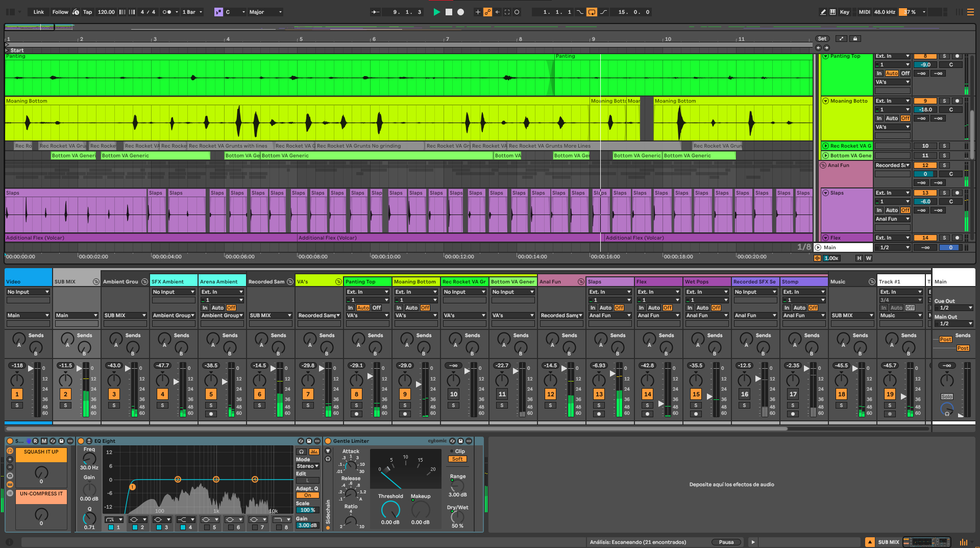Image resolution: width=980 pixels, height=548 pixels.
Task: Turn off EQ Eight Adaptive Q
Action: click(x=307, y=495)
